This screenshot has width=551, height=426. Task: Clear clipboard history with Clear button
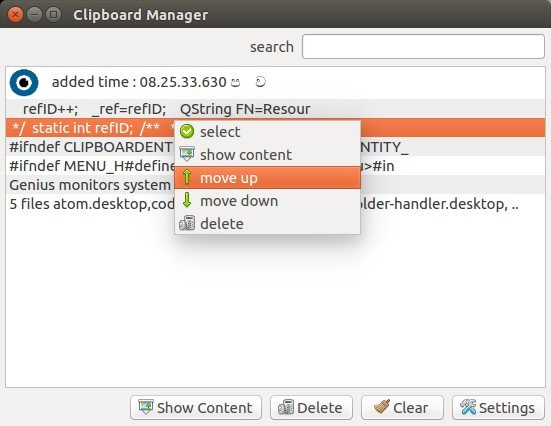tap(402, 408)
